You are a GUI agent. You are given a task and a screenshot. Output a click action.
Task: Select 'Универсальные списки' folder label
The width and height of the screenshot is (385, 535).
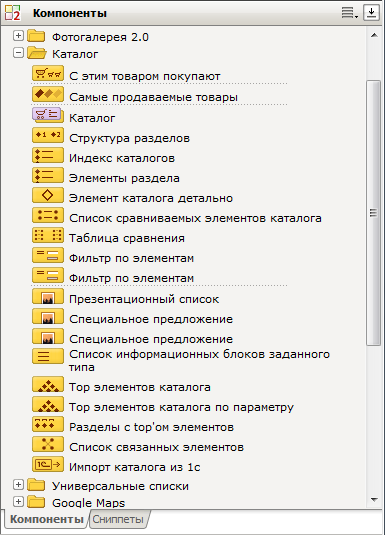click(120, 486)
